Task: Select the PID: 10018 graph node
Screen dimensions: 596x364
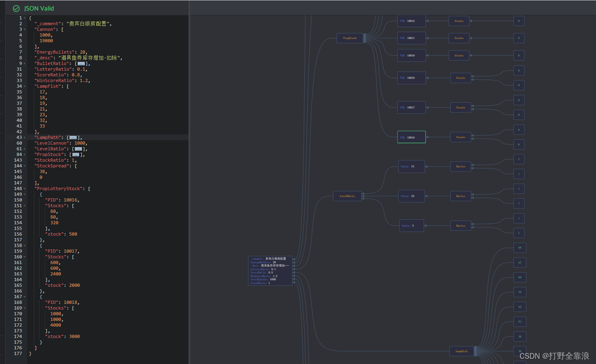Action: point(412,78)
